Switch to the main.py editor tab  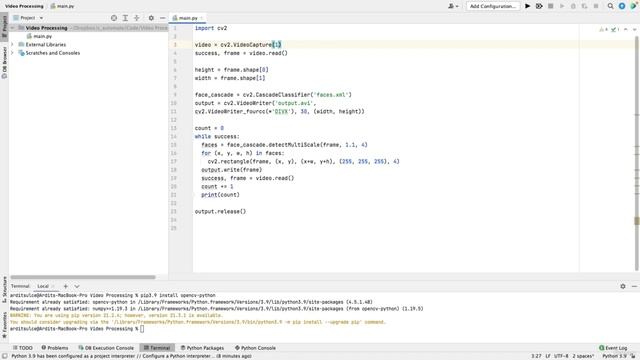pyautogui.click(x=187, y=18)
